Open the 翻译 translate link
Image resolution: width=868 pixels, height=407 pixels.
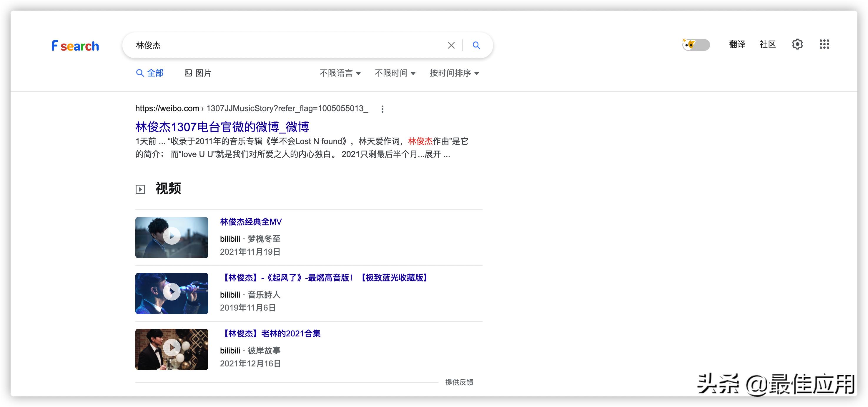[x=737, y=44]
